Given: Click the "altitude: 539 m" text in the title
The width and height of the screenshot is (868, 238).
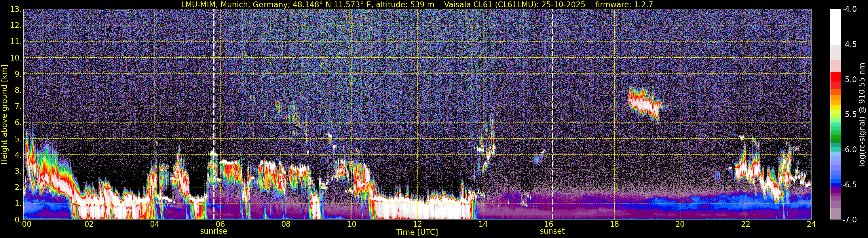Looking at the screenshot, I should coord(405,4).
